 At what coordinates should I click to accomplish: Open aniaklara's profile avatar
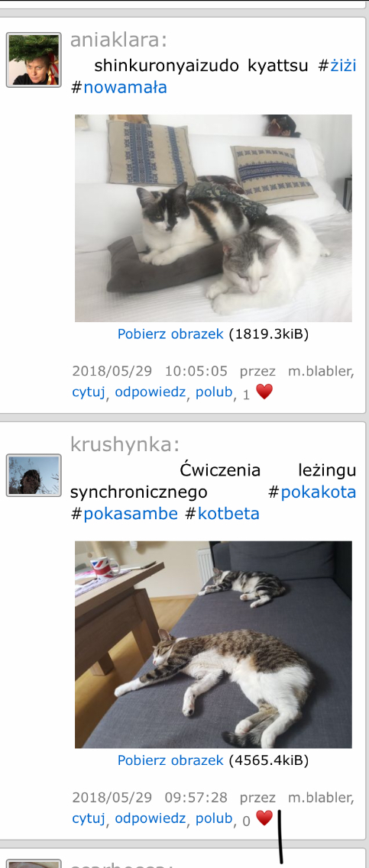34,60
